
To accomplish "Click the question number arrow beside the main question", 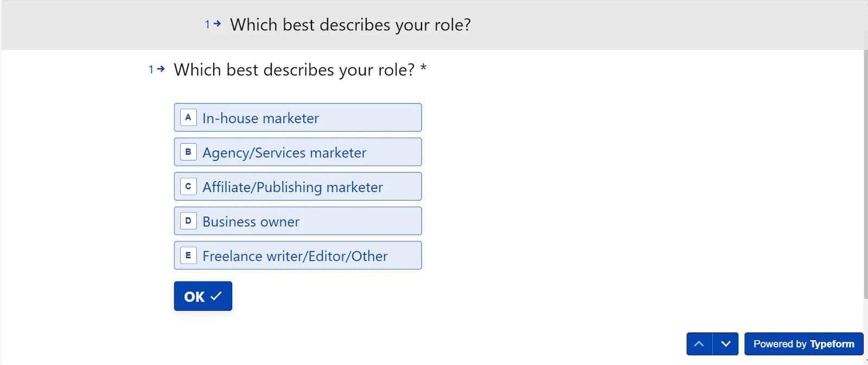I will tap(161, 69).
